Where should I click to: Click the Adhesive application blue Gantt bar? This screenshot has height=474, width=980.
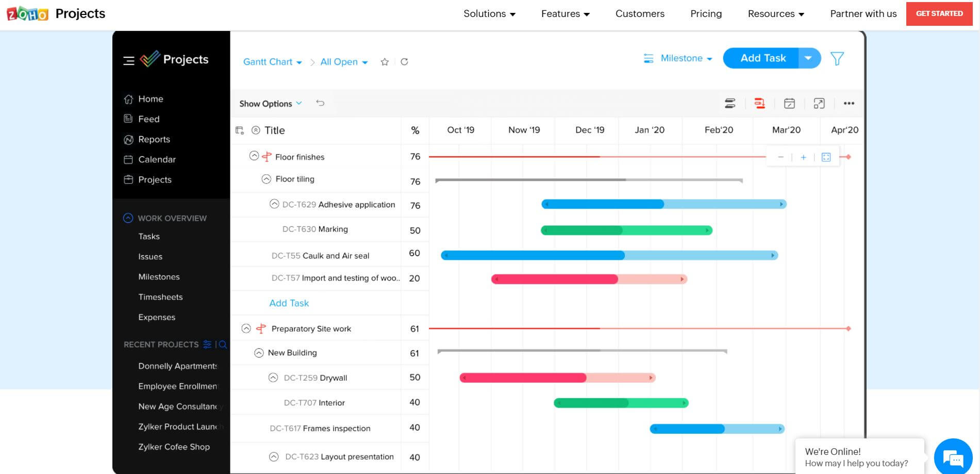[x=663, y=204]
